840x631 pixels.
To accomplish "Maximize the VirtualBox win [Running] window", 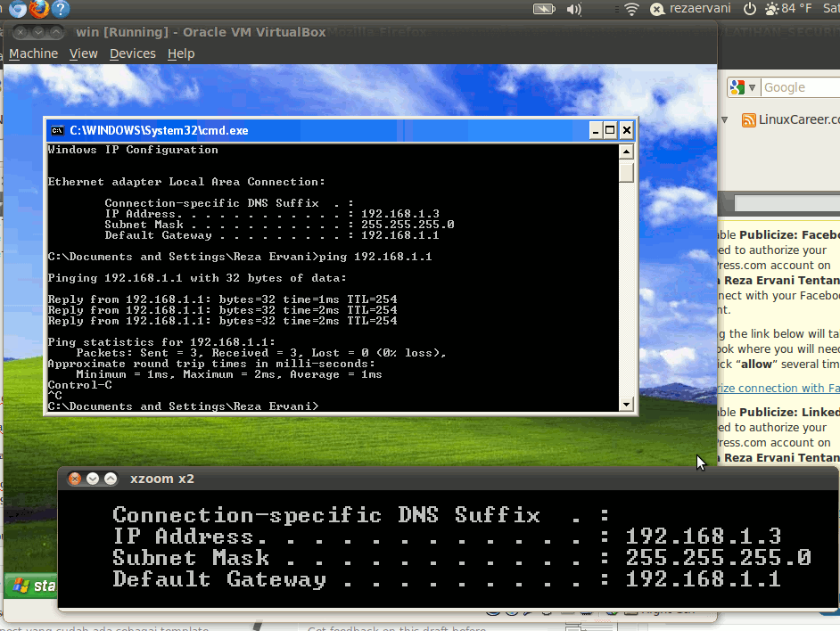I will (55, 33).
